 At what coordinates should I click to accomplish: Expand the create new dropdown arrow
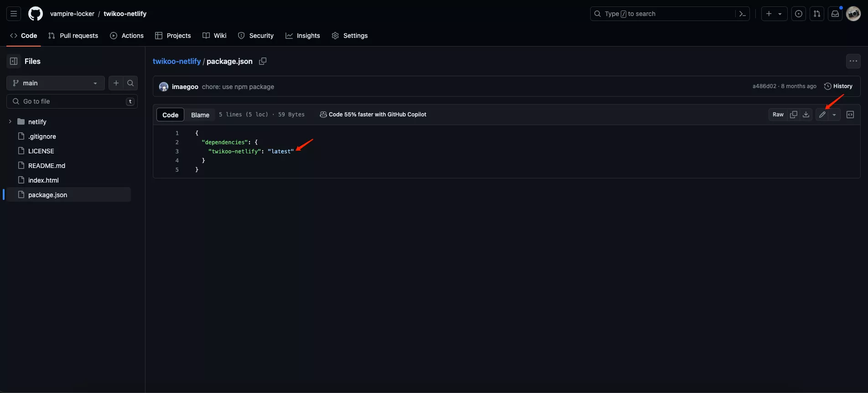(780, 14)
